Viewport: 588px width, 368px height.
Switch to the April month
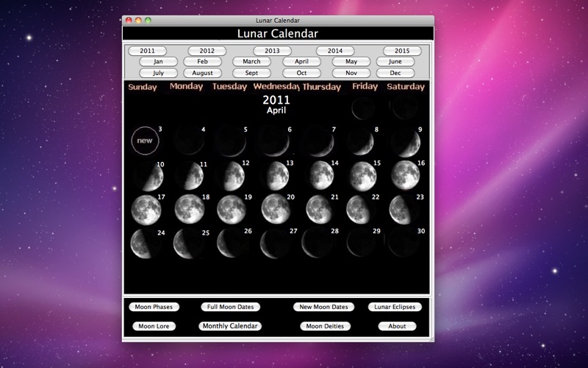point(301,62)
